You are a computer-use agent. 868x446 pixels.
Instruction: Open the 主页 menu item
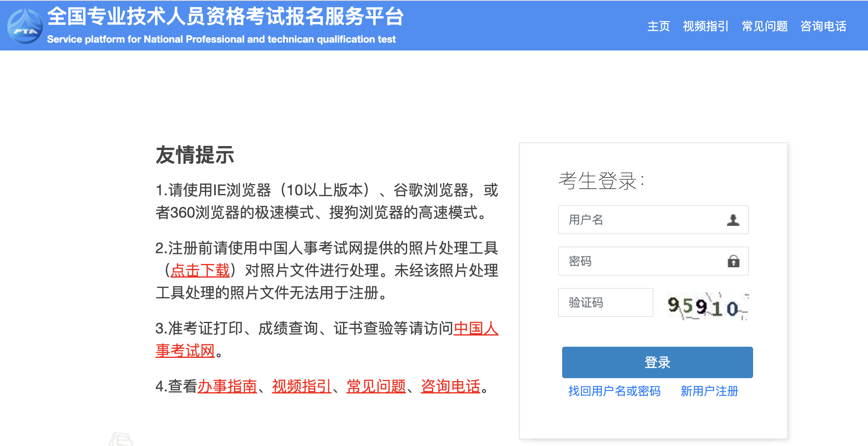(658, 26)
